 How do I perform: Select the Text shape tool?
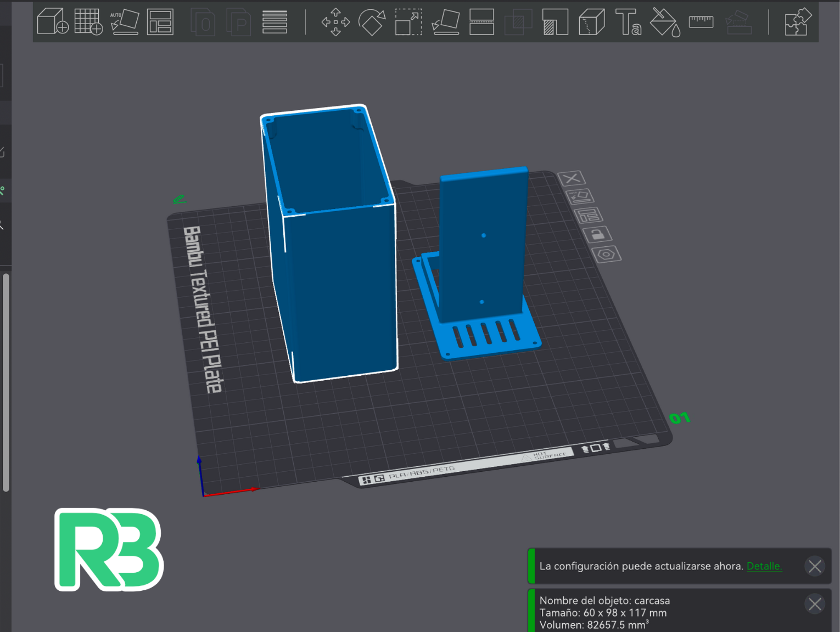pyautogui.click(x=628, y=22)
